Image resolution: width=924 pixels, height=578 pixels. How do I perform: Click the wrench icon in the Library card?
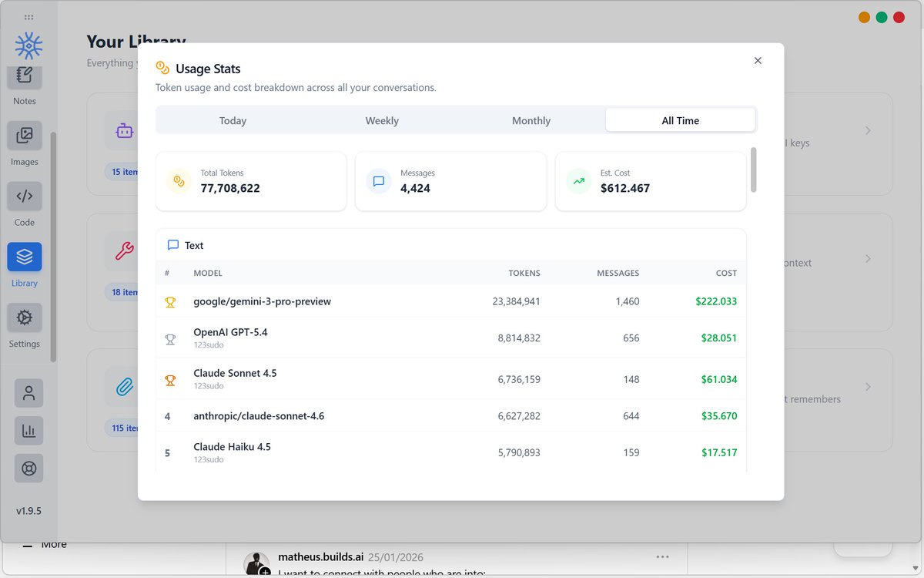[x=124, y=251]
